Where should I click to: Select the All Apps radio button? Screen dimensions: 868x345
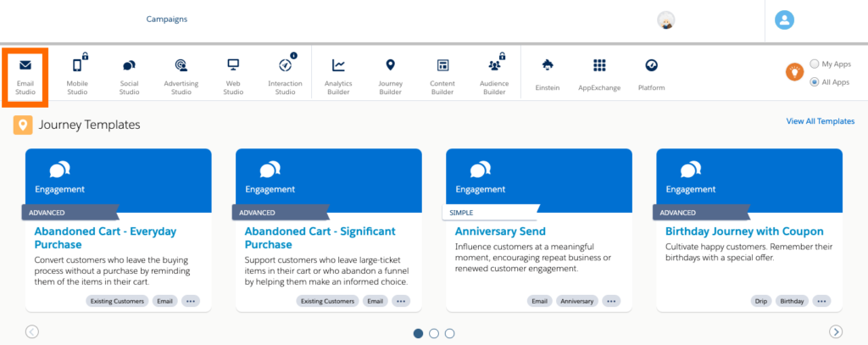coord(815,82)
